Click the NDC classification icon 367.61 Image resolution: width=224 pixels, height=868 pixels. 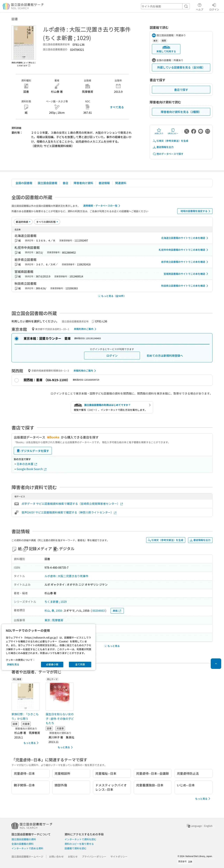click(87, 107)
